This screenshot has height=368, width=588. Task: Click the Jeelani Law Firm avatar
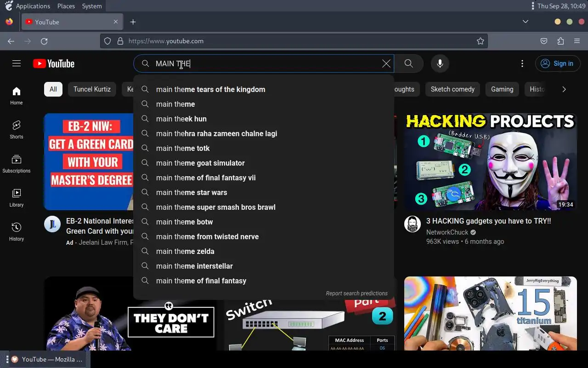(52, 224)
